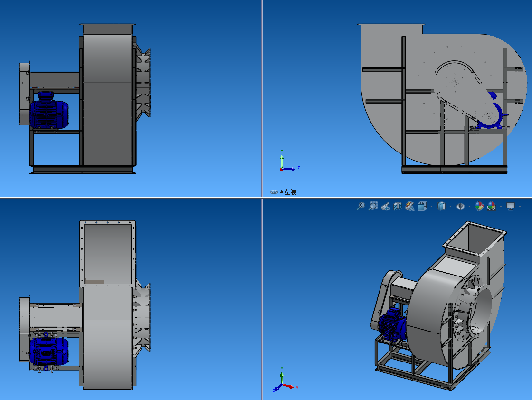Expand the View Orientation dropdown arrow

pyautogui.click(x=431, y=207)
